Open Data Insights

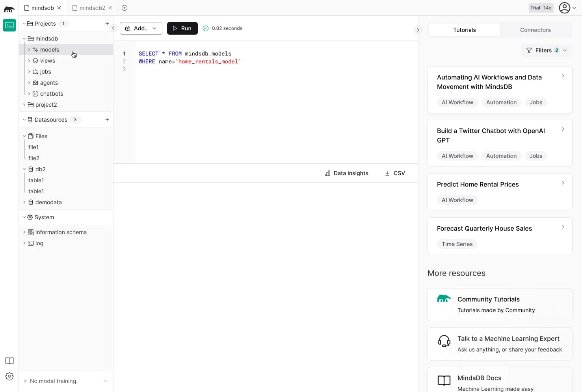tap(346, 173)
